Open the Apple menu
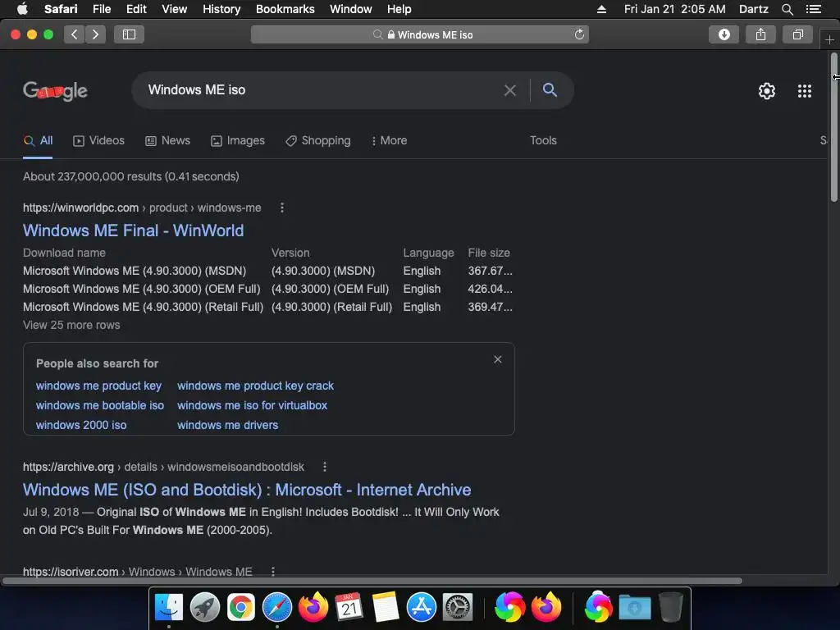This screenshot has height=630, width=840. pyautogui.click(x=22, y=9)
